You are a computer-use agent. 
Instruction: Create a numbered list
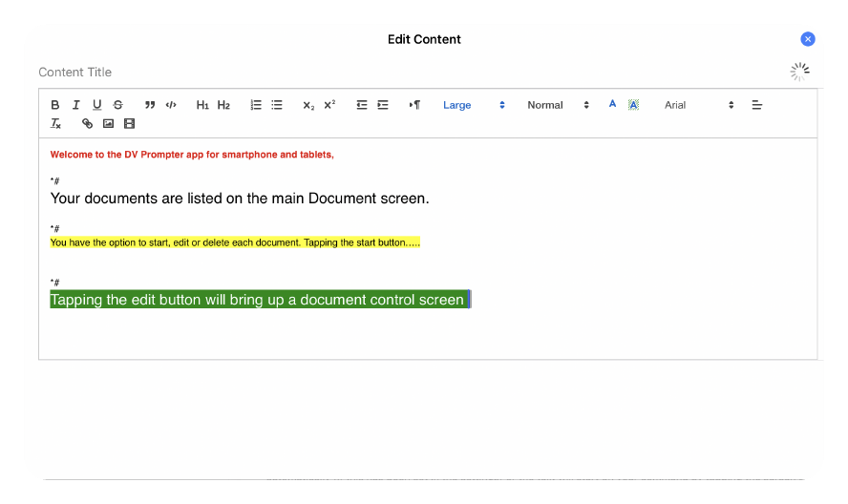[x=256, y=105]
